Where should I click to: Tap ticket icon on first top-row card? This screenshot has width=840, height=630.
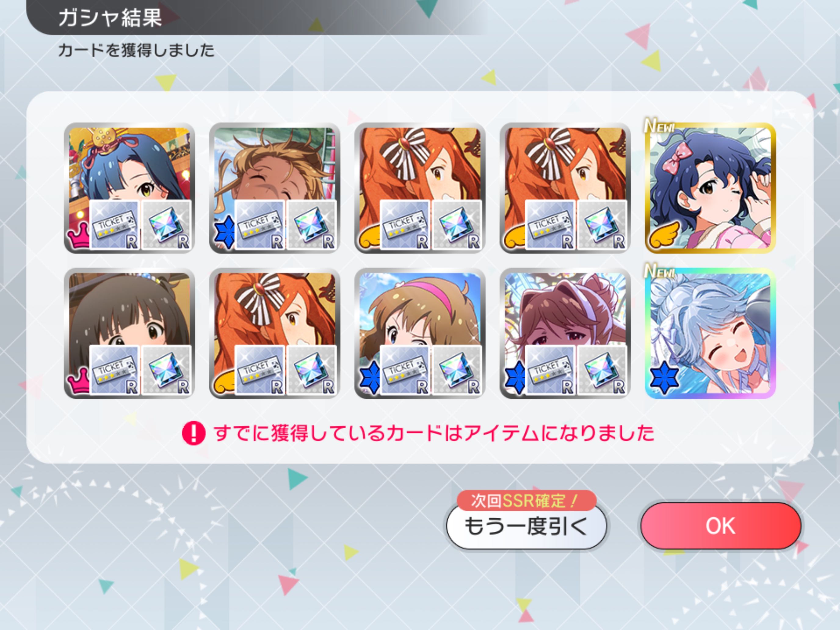coord(114,225)
